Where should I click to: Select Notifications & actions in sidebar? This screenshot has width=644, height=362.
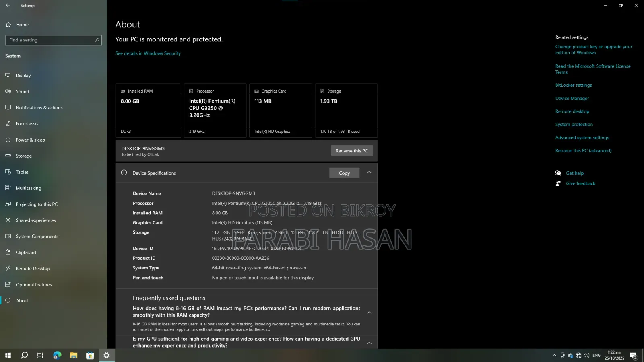pos(39,108)
